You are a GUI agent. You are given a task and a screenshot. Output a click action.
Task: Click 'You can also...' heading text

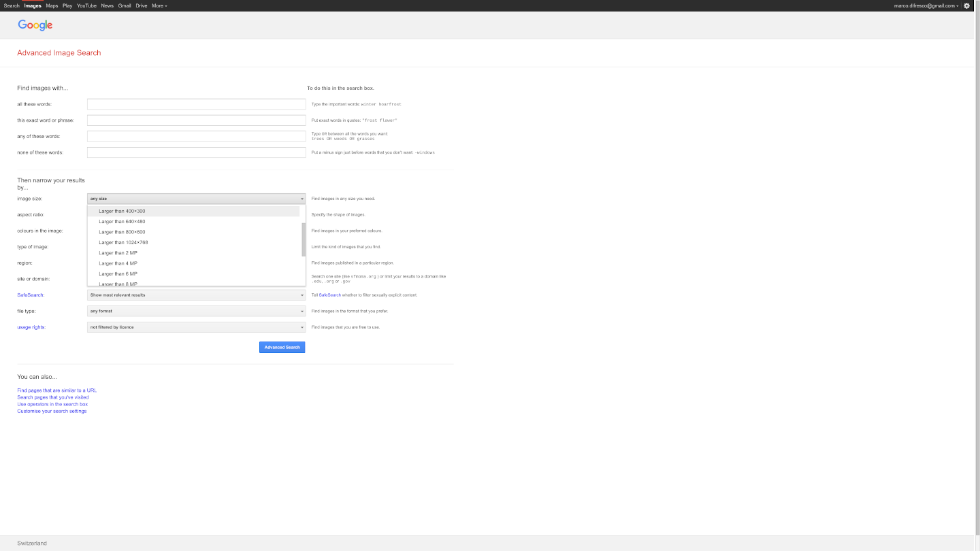[x=37, y=377]
